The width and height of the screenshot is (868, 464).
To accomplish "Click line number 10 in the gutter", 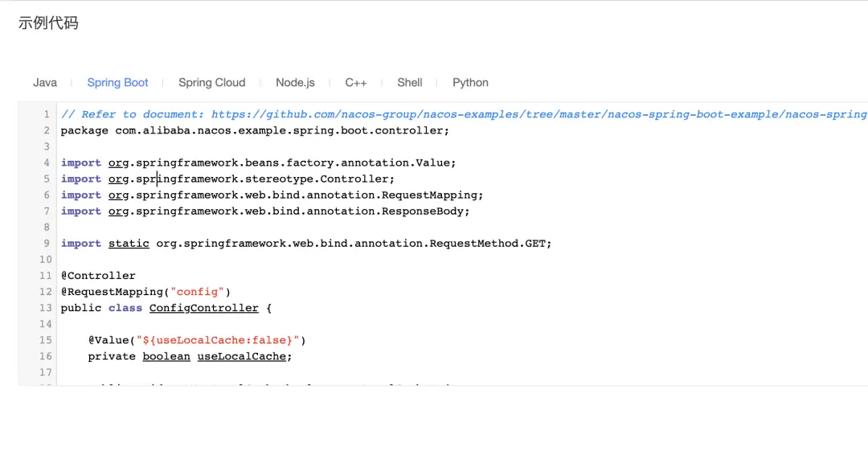I will (45, 260).
